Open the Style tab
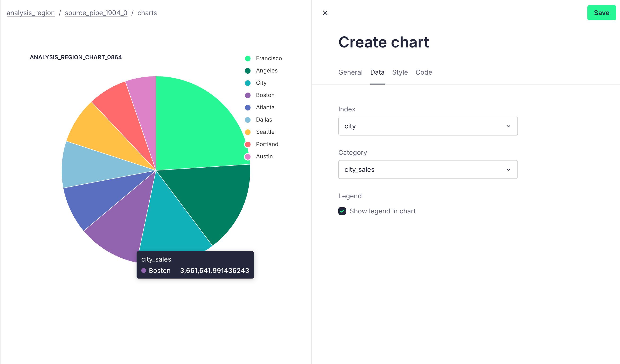Viewport: 620px width, 364px height. pyautogui.click(x=400, y=72)
